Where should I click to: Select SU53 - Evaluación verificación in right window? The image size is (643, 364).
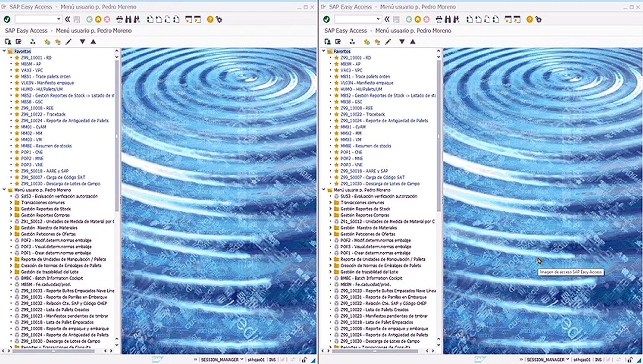click(379, 196)
